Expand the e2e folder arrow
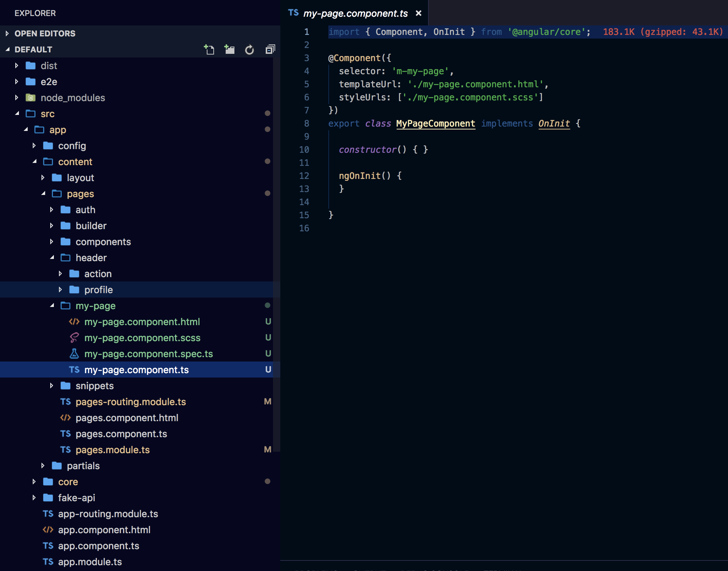This screenshot has width=728, height=571. click(x=16, y=81)
